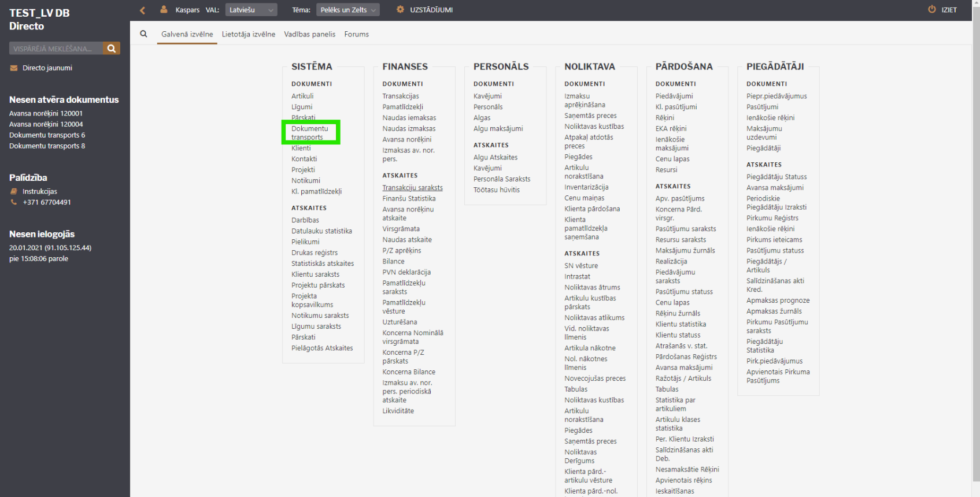Click the orange search button in sidebar
980x497 pixels.
(112, 49)
